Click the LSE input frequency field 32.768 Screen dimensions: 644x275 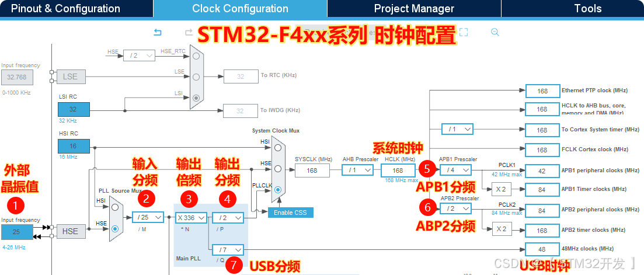tap(17, 77)
